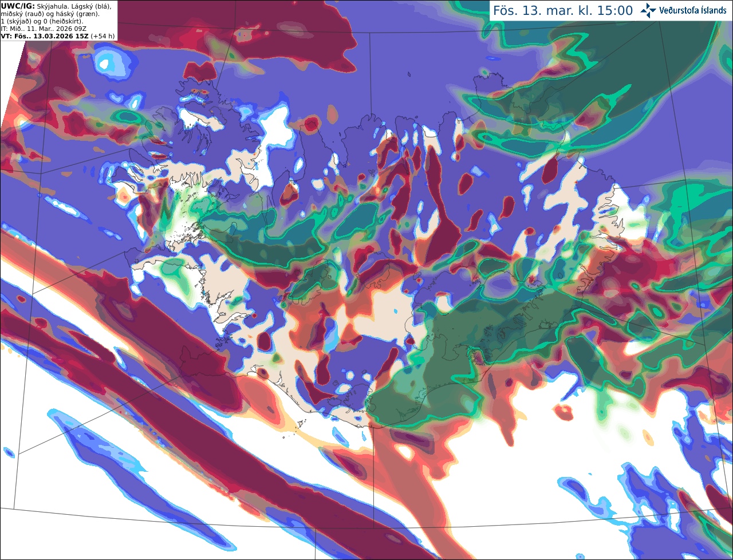Click the Veðurstofa Íslands logo icon
The height and width of the screenshot is (560, 733).
pyautogui.click(x=649, y=10)
